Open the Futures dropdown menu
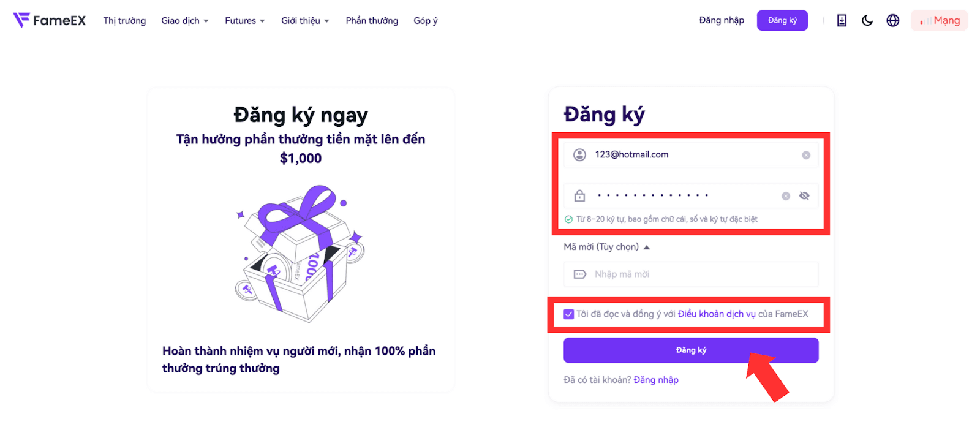The image size is (980, 427). pos(245,21)
